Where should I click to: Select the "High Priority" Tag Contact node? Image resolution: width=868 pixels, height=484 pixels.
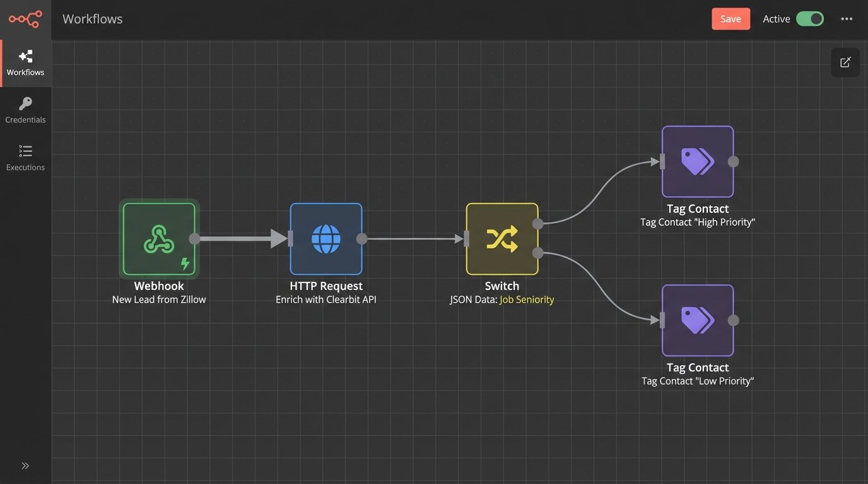(x=697, y=161)
